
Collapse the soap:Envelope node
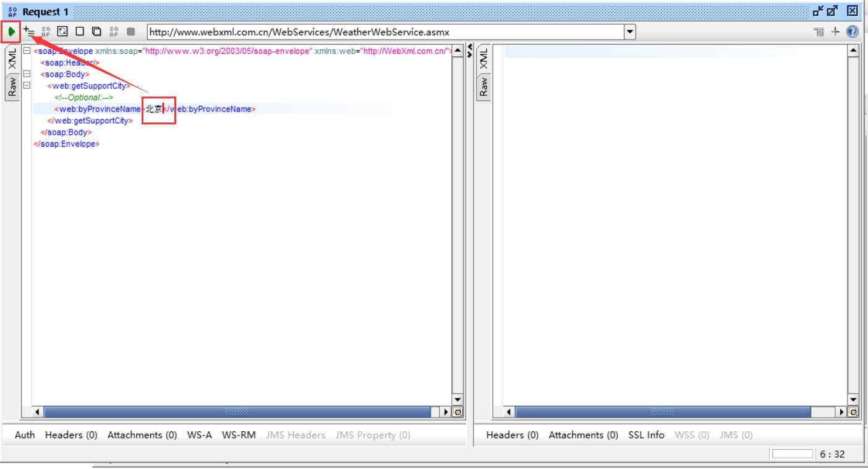[x=27, y=51]
